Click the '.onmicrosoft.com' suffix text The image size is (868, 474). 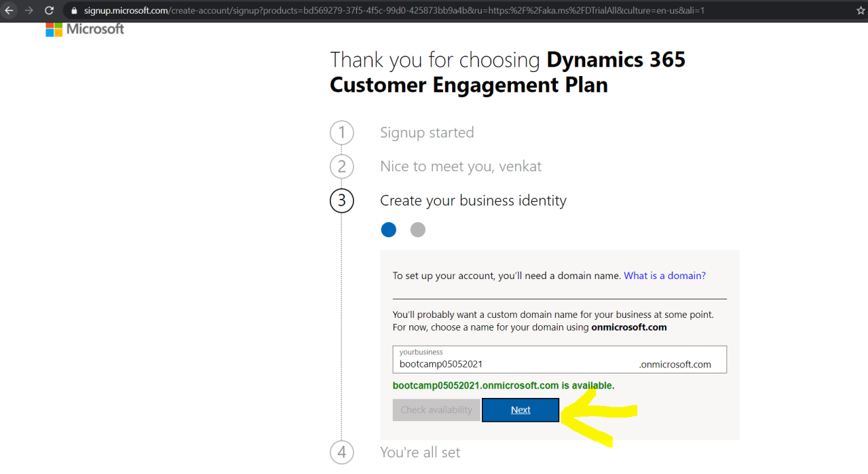point(675,365)
